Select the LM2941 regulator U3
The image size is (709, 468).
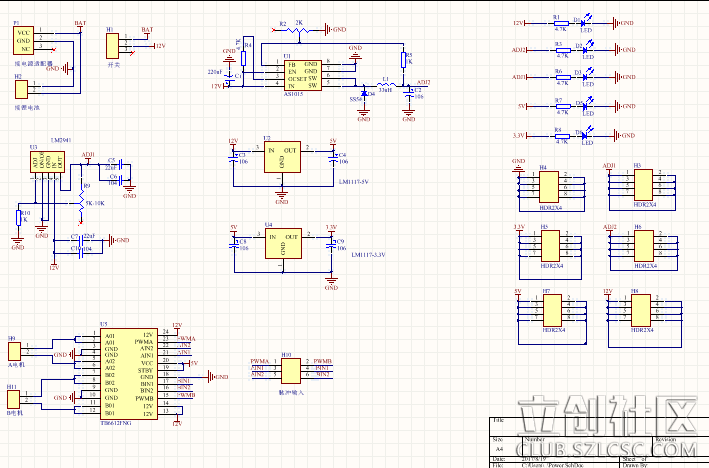(x=47, y=162)
